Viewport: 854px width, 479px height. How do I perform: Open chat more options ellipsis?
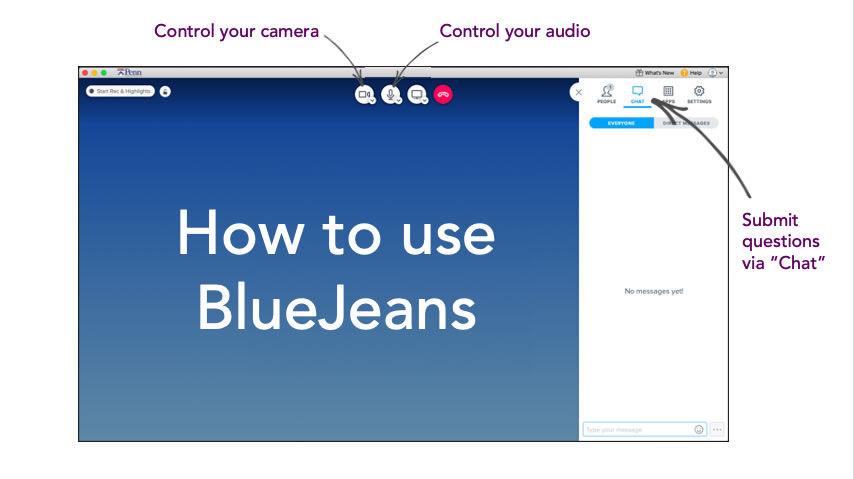pos(717,429)
